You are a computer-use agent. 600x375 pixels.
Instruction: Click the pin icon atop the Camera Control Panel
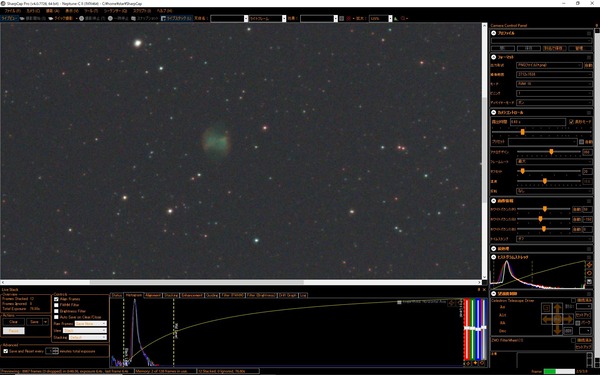coord(596,25)
